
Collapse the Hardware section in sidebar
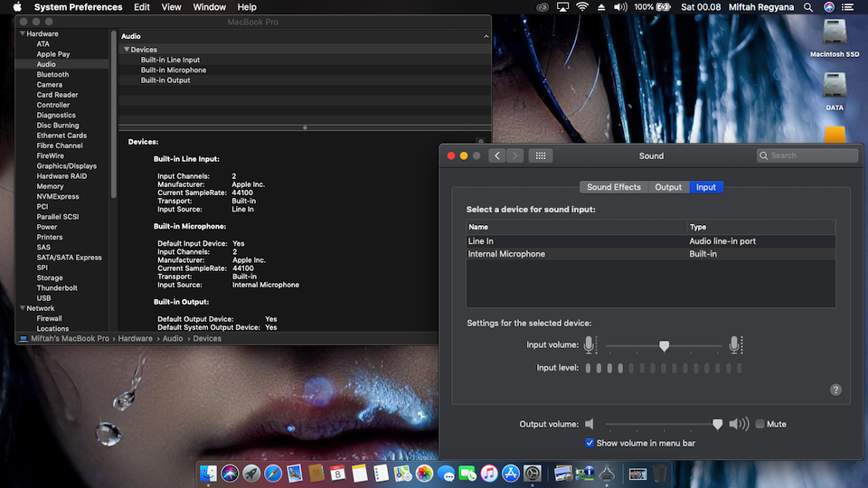[x=21, y=33]
